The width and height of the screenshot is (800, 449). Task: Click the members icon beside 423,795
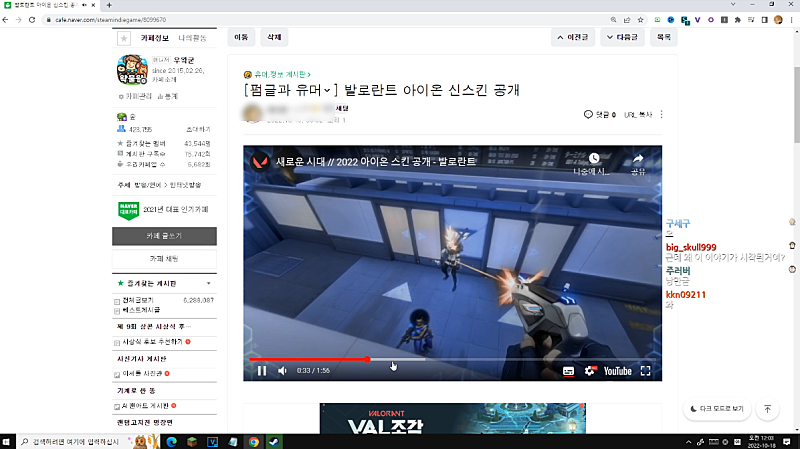[121, 129]
